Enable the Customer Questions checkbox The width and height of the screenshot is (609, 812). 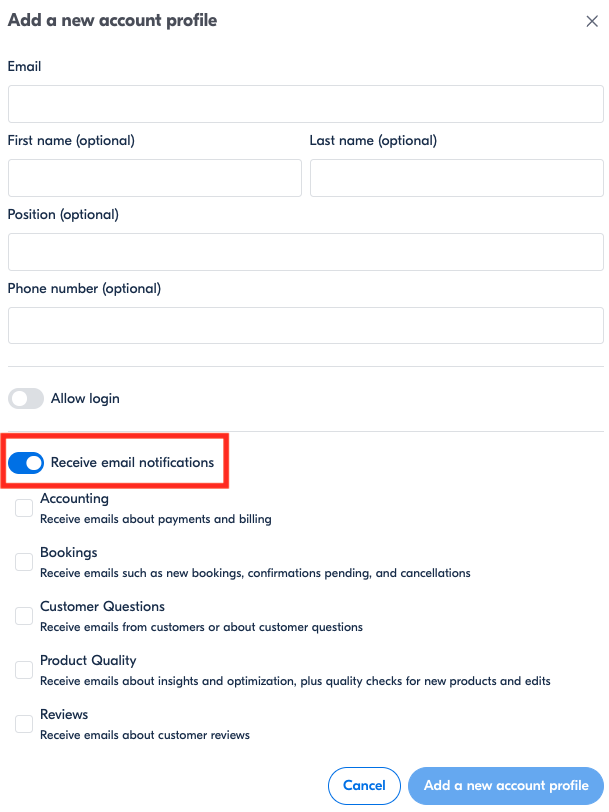pos(24,617)
